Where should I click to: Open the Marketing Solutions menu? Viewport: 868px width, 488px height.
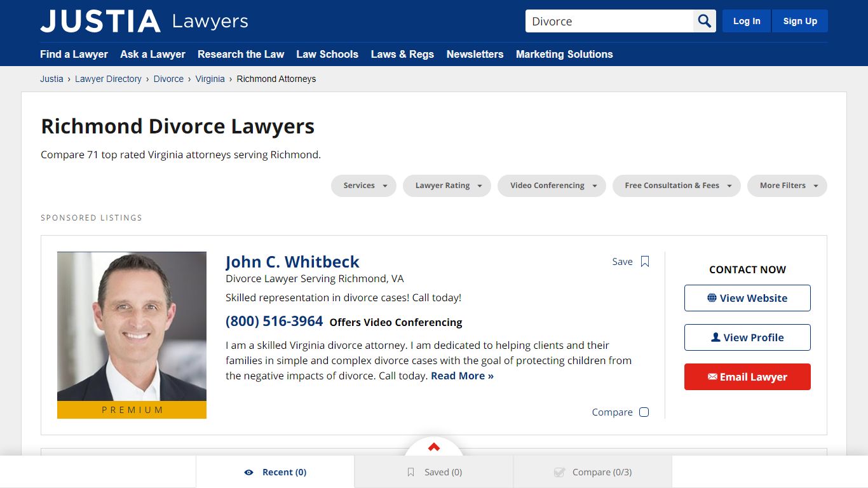(564, 54)
